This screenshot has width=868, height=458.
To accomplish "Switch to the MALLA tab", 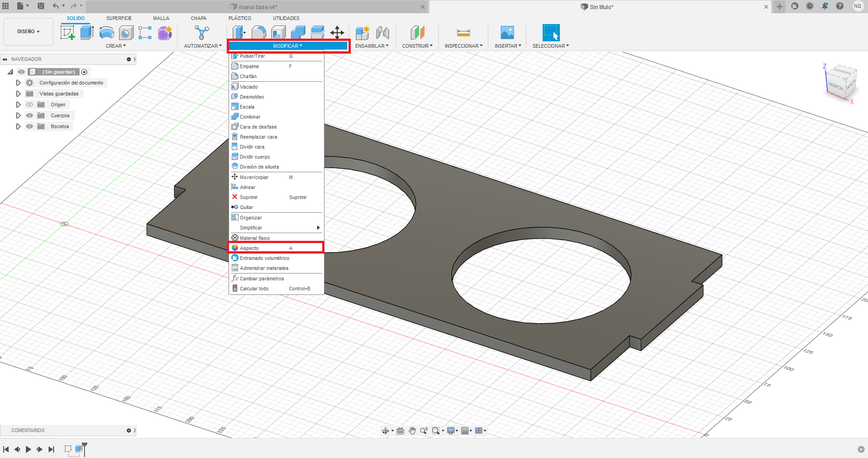I will (x=161, y=18).
